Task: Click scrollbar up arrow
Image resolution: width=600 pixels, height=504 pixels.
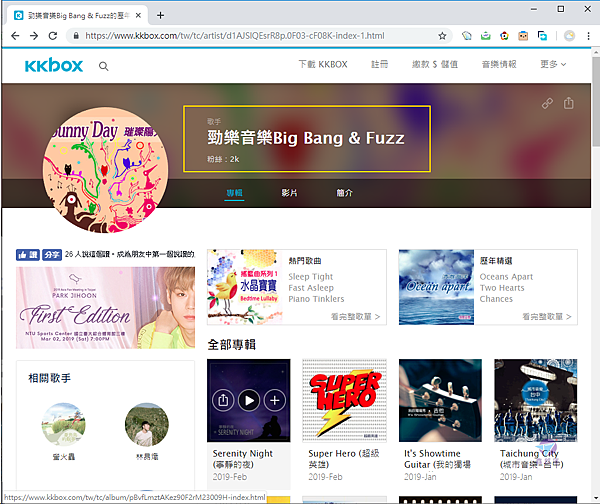Action: coord(596,52)
